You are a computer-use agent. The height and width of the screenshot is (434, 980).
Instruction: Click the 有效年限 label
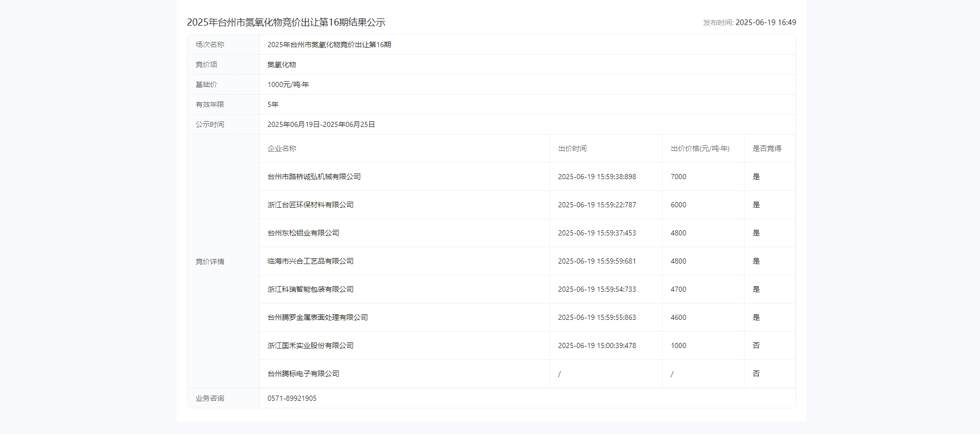(x=210, y=104)
